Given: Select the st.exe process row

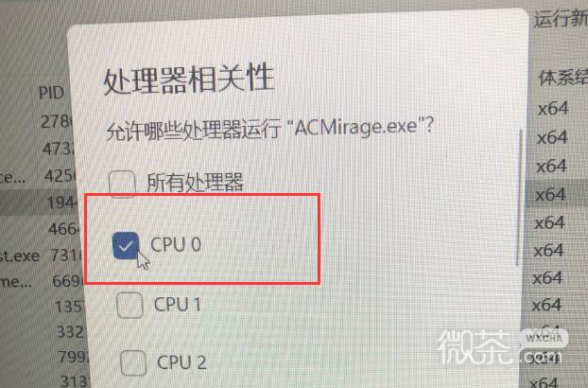Looking at the screenshot, I should tap(40, 256).
